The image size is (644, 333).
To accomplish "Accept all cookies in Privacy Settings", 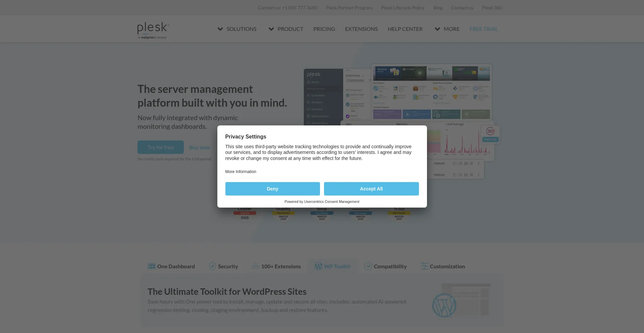I will tap(371, 189).
